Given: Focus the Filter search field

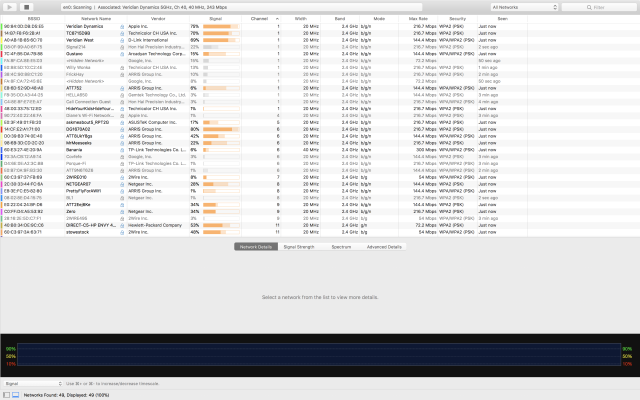Looking at the screenshot, I should (x=599, y=7).
